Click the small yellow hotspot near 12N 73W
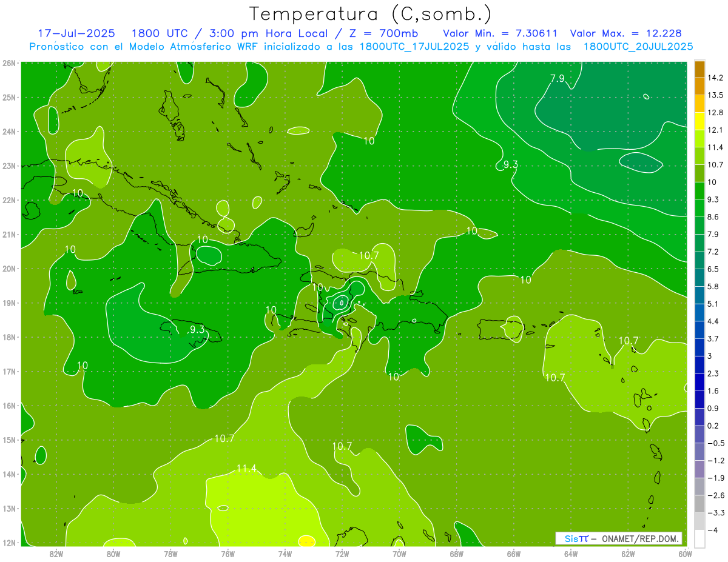Screen dimensions: 728x562 (x=307, y=541)
